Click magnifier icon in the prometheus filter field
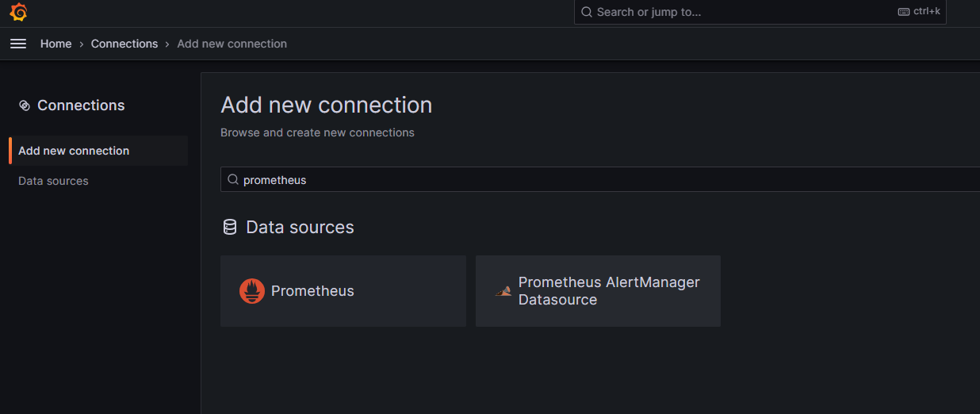 point(233,180)
